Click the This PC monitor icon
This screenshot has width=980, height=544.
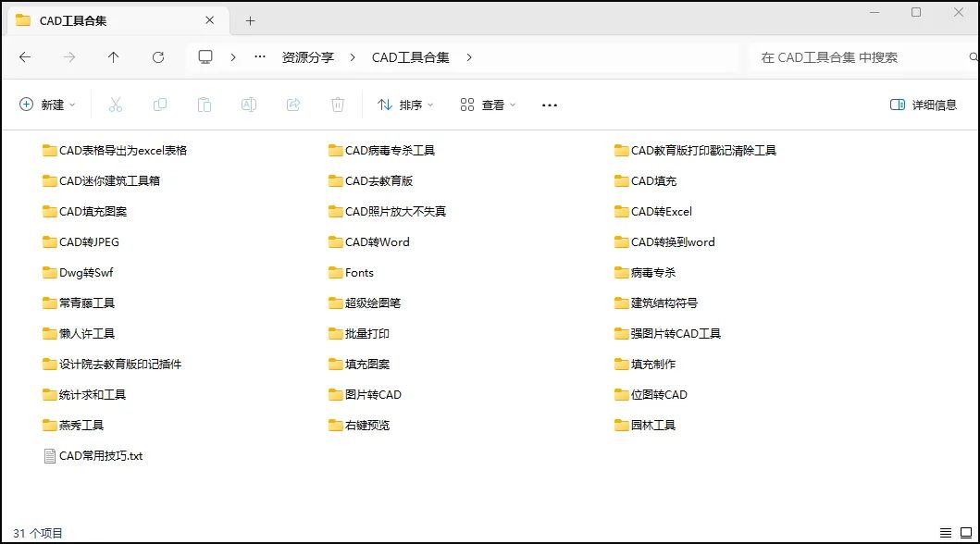(x=205, y=57)
